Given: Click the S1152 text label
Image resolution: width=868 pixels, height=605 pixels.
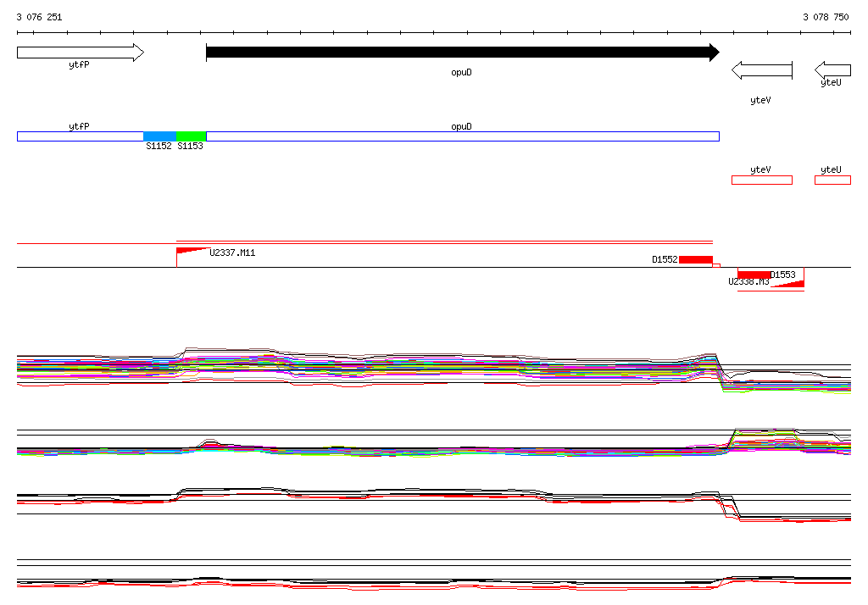Looking at the screenshot, I should [159, 146].
